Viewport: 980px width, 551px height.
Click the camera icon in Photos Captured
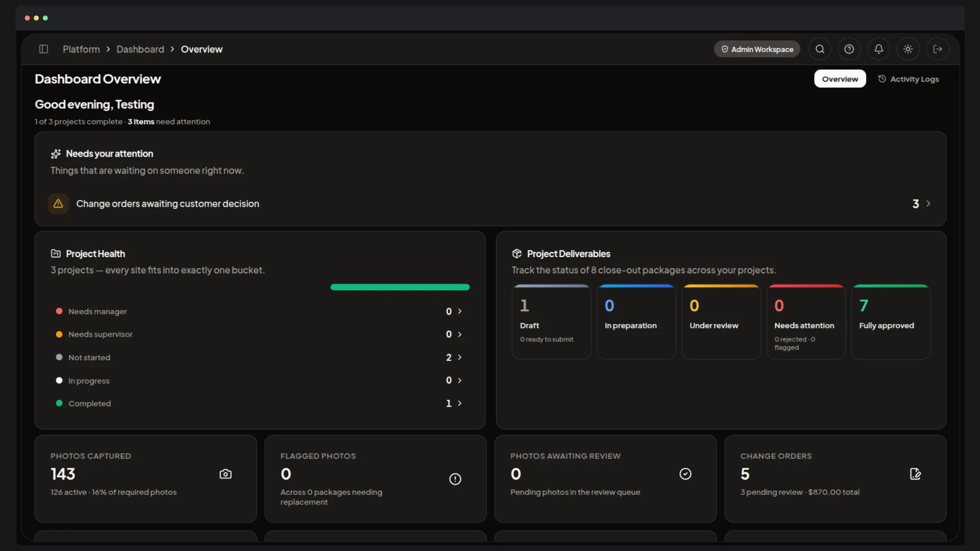click(x=225, y=474)
